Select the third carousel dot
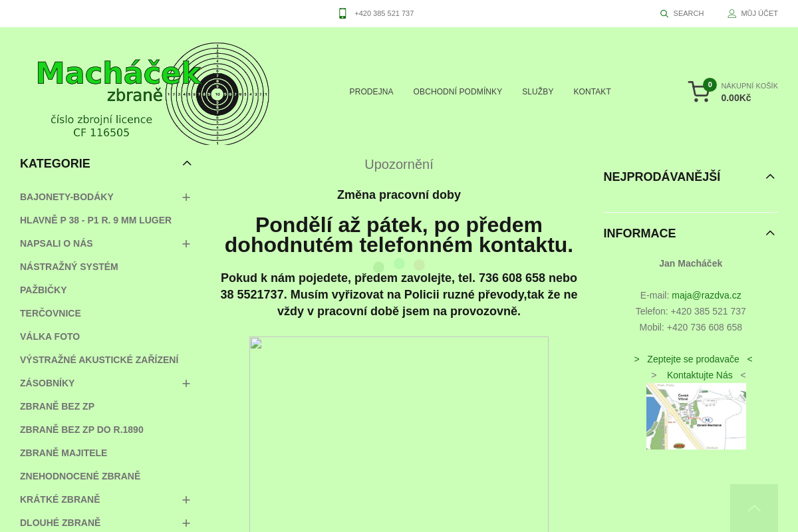Screen dimensions: 798x532 click(x=419, y=265)
